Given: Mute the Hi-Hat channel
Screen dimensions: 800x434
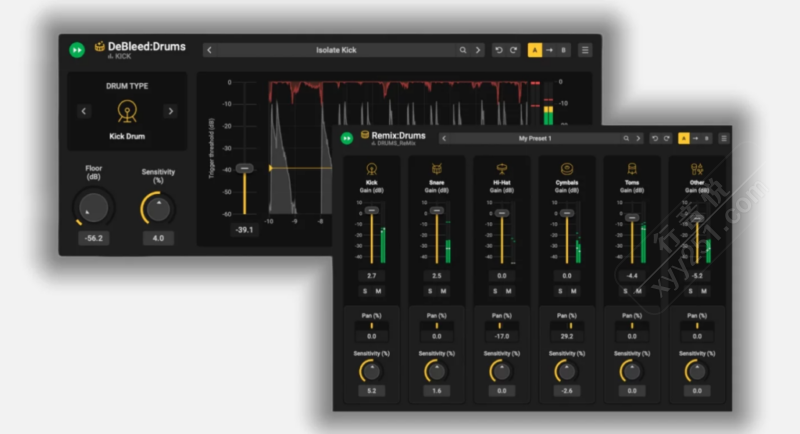Looking at the screenshot, I should tap(509, 291).
